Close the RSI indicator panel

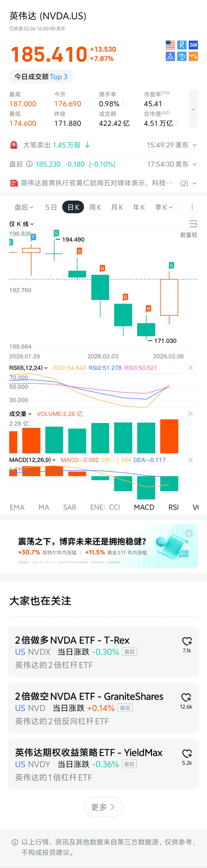(x=190, y=368)
